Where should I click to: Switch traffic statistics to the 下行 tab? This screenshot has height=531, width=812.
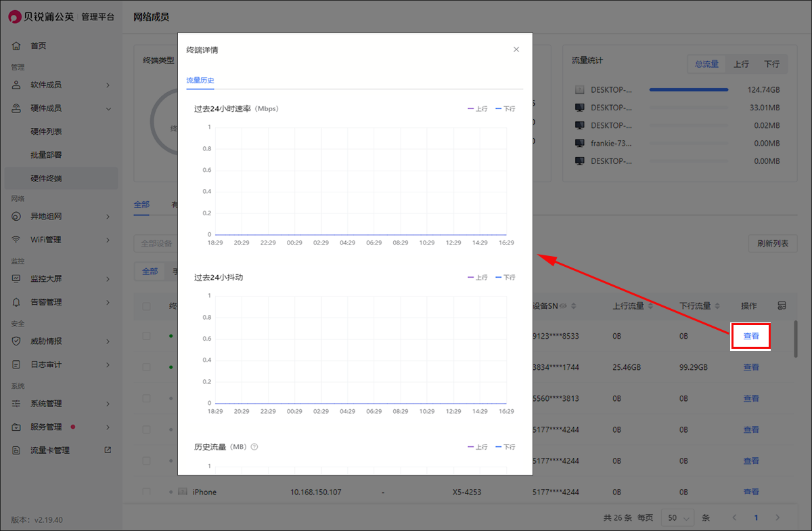click(x=771, y=64)
